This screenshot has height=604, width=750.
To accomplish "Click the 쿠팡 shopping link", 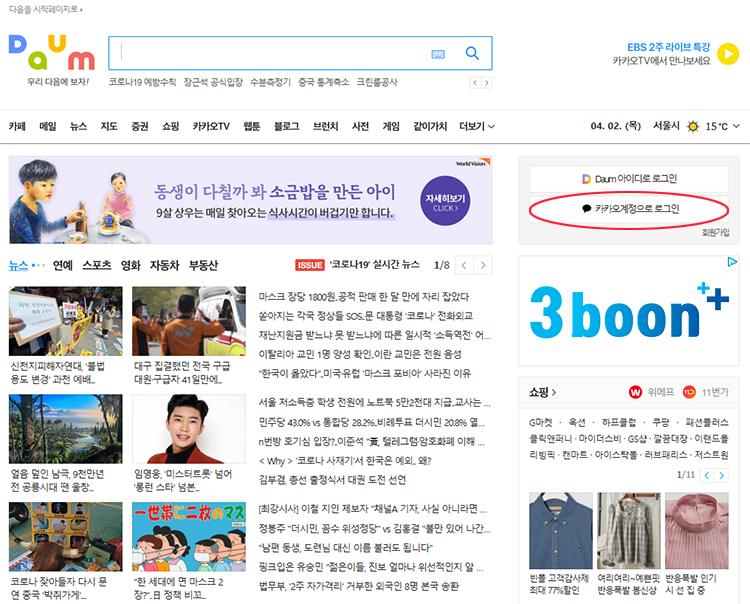I will click(662, 423).
